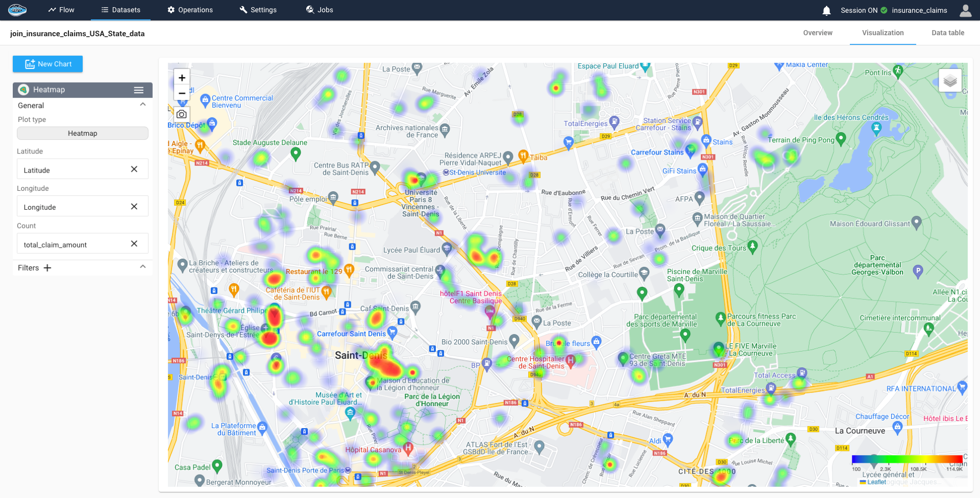Click the Heatmap chart type icon
Screen dimensions: 980x498
[x=23, y=90]
